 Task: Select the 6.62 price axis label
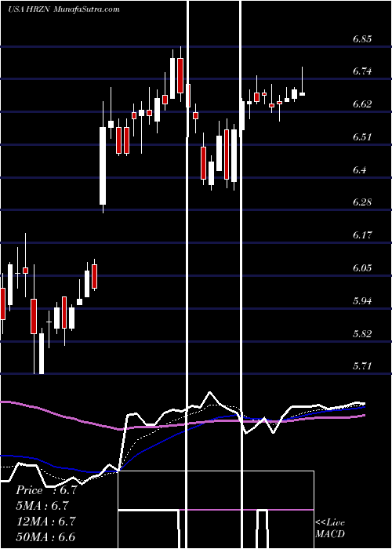tap(362, 104)
